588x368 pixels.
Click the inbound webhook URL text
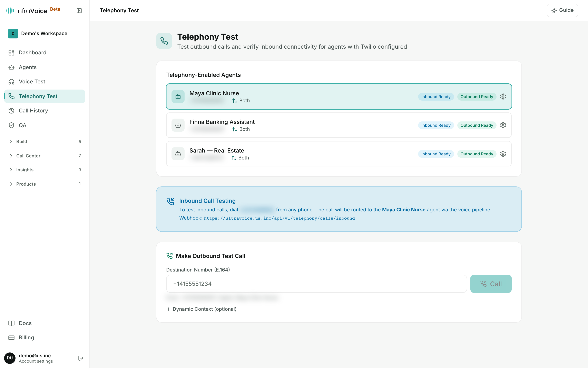pos(279,218)
